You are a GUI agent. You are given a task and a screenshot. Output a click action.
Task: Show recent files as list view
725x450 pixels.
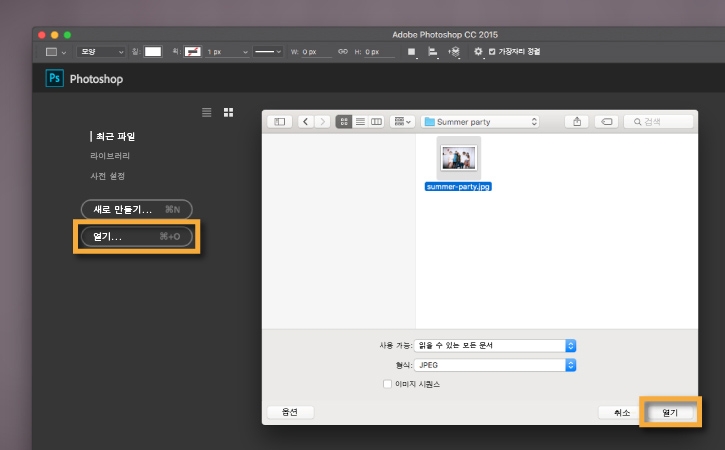coord(208,112)
